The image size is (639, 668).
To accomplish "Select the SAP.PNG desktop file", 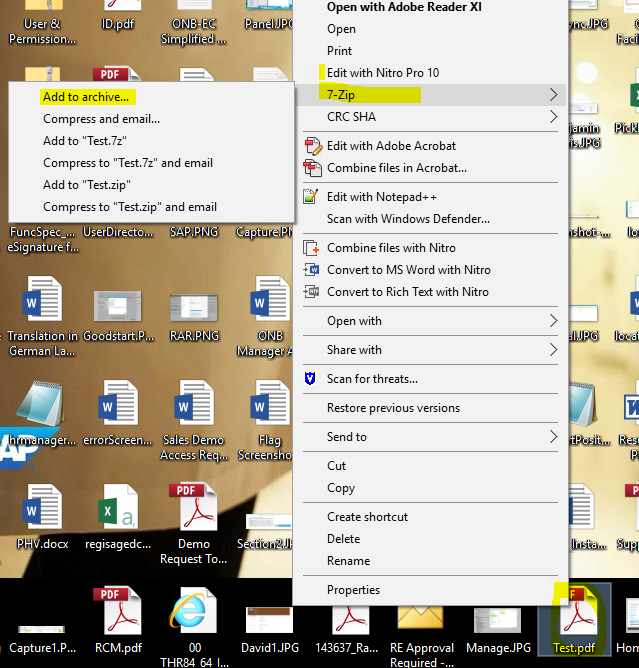I will [194, 232].
